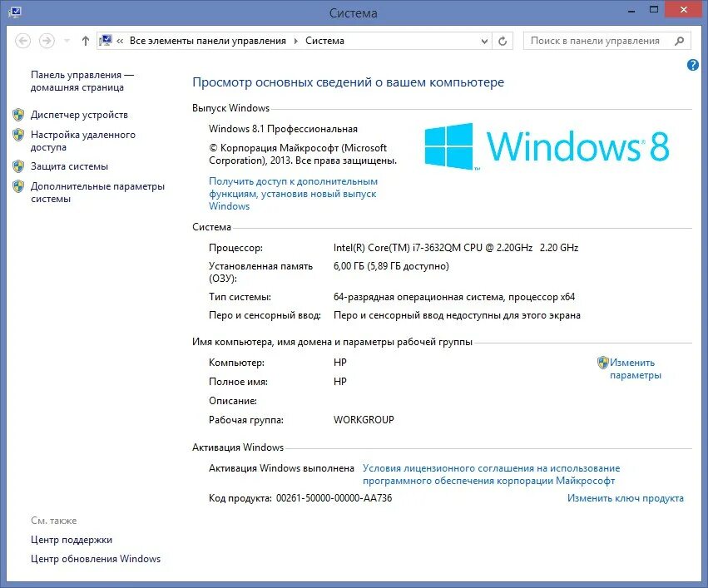Go back with the Back arrow button

pos(22,41)
